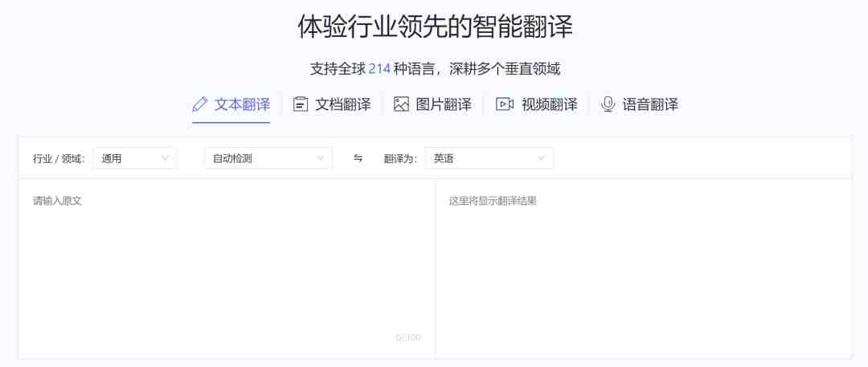
Task: Click the 214 language count text
Action: click(379, 69)
